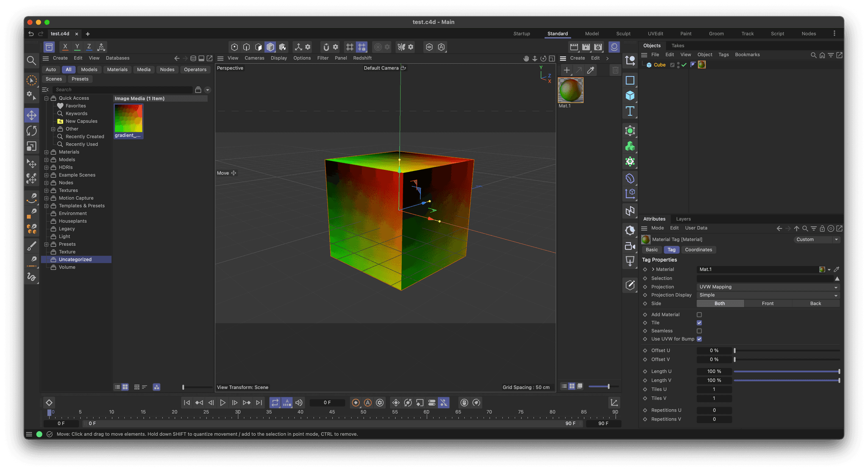Image resolution: width=868 pixels, height=471 pixels.
Task: Select the Example Scenes folder
Action: [77, 175]
